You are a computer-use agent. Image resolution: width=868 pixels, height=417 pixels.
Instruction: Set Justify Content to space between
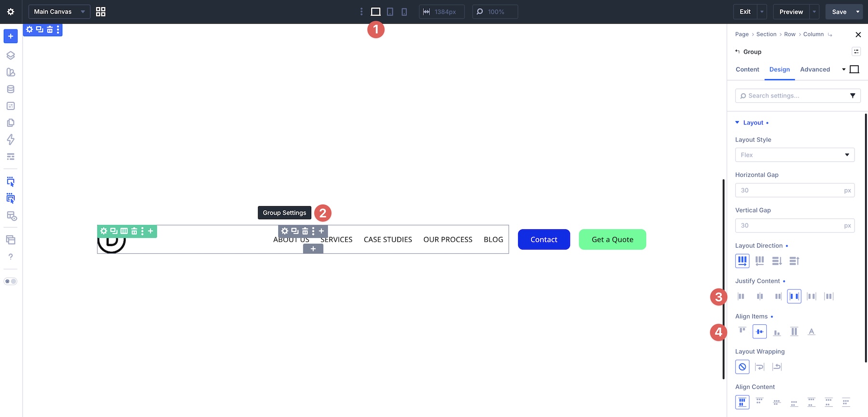[794, 296]
